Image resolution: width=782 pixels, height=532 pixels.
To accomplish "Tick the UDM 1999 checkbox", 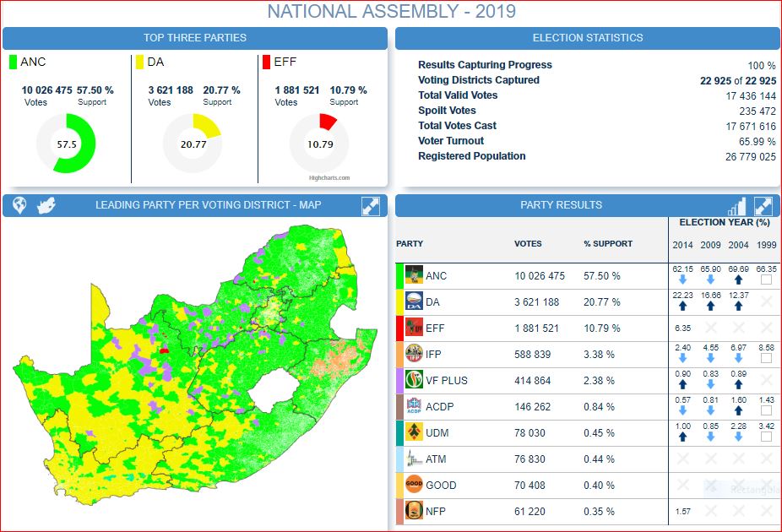I will [766, 437].
